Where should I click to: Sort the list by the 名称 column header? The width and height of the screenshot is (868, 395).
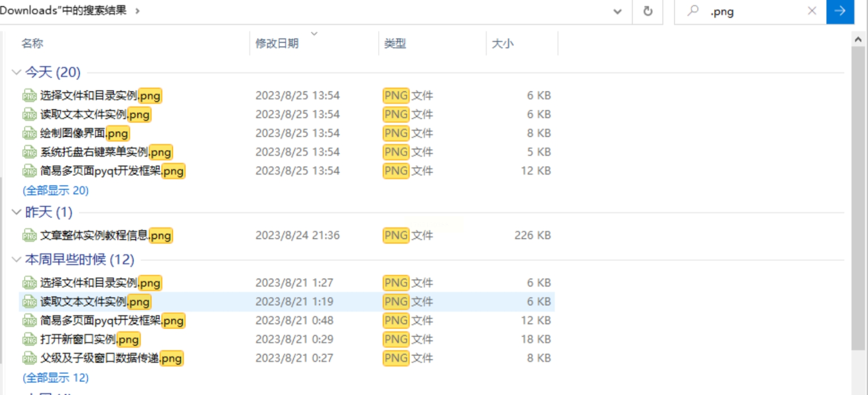[x=32, y=44]
